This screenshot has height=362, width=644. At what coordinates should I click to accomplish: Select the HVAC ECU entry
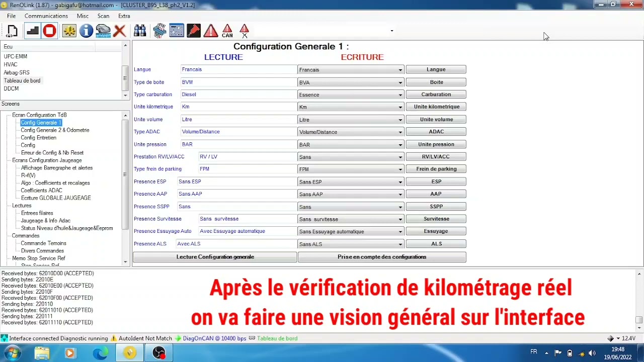pos(11,64)
